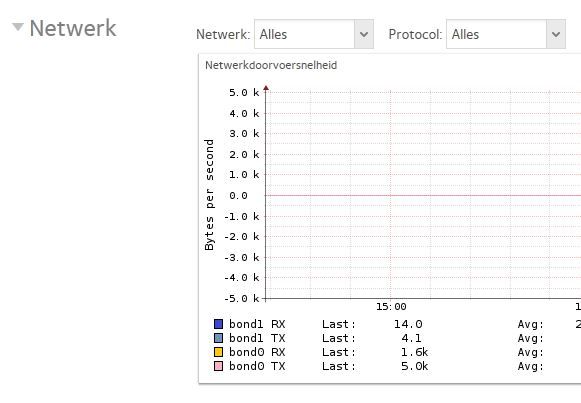The width and height of the screenshot is (581, 403).
Task: Click the Bytes per second axis label
Action: (209, 195)
